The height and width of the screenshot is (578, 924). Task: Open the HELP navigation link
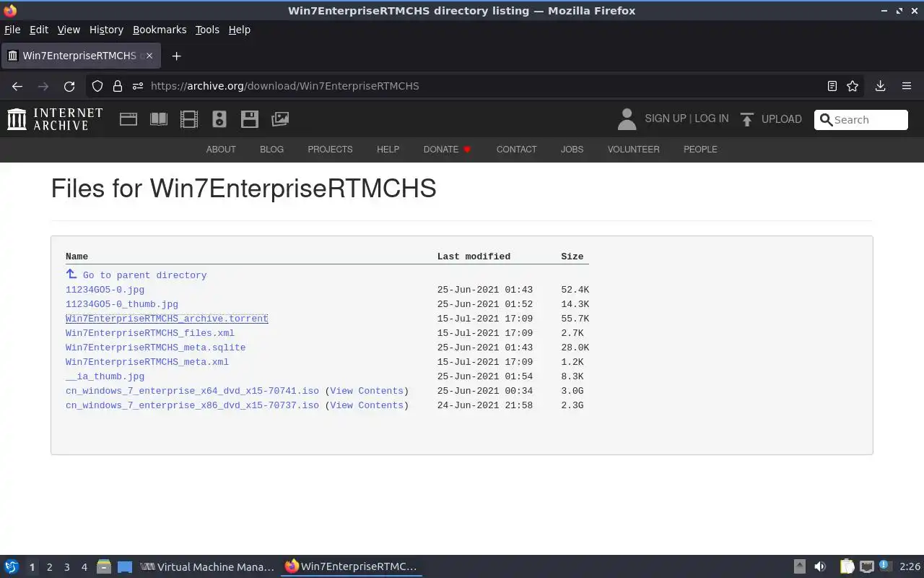pyautogui.click(x=388, y=150)
